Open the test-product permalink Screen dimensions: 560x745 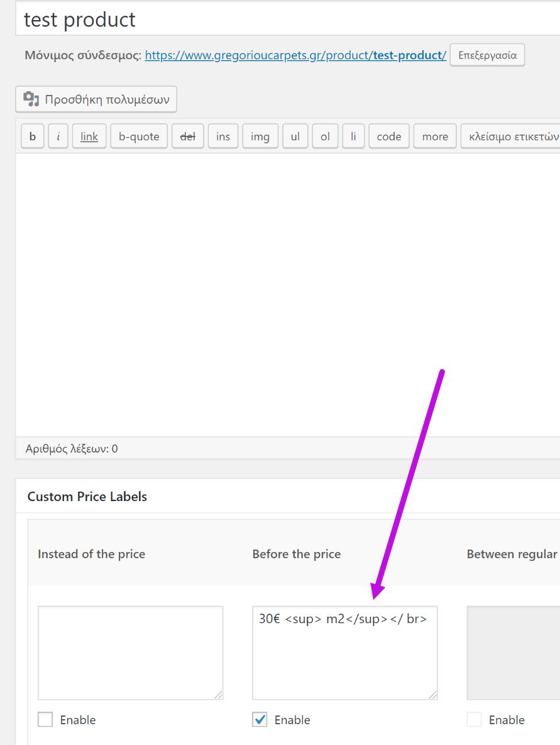[x=295, y=55]
